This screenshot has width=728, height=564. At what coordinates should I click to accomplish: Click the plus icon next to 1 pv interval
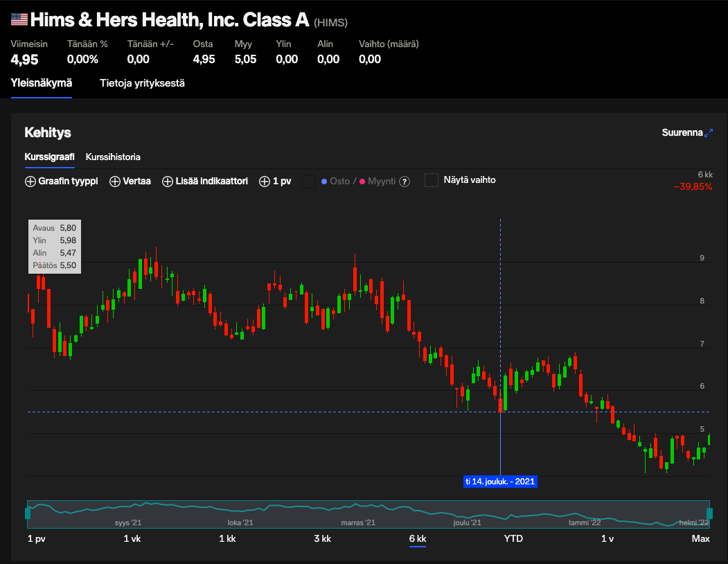265,182
